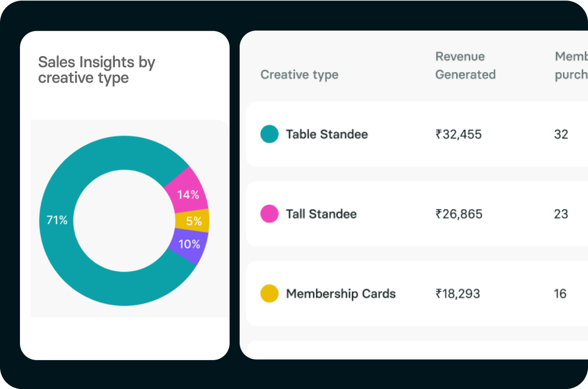The width and height of the screenshot is (588, 389).
Task: Sort by Revenue Generated column header
Action: 465,65
